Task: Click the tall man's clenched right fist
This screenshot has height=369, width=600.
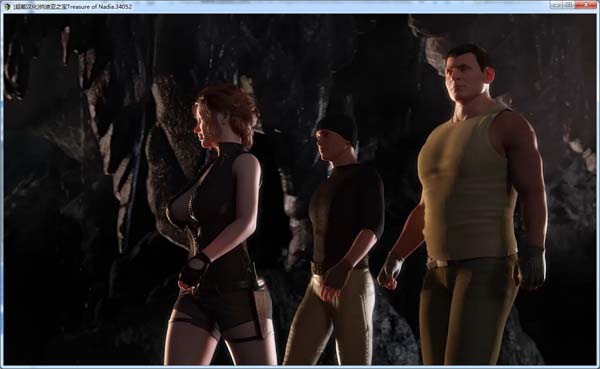Action: click(x=390, y=272)
